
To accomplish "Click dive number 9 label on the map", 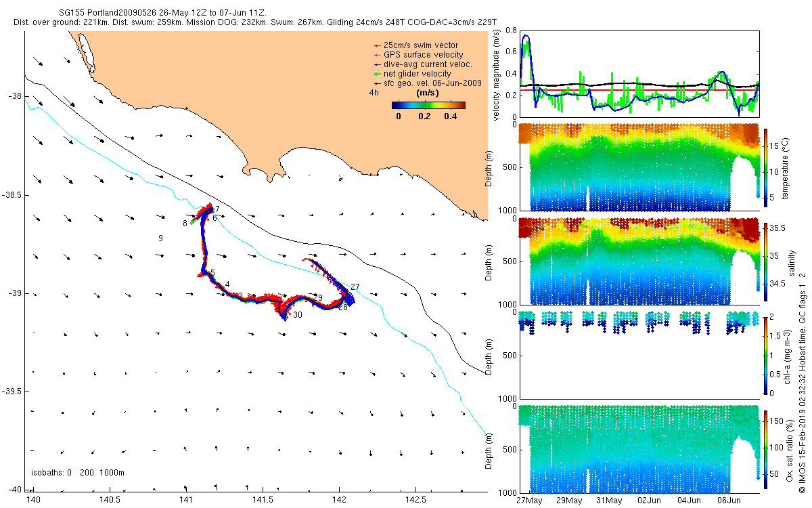I will coord(160,238).
